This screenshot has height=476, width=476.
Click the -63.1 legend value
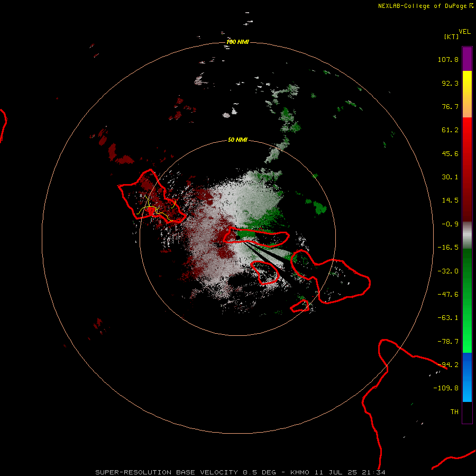tap(448, 318)
